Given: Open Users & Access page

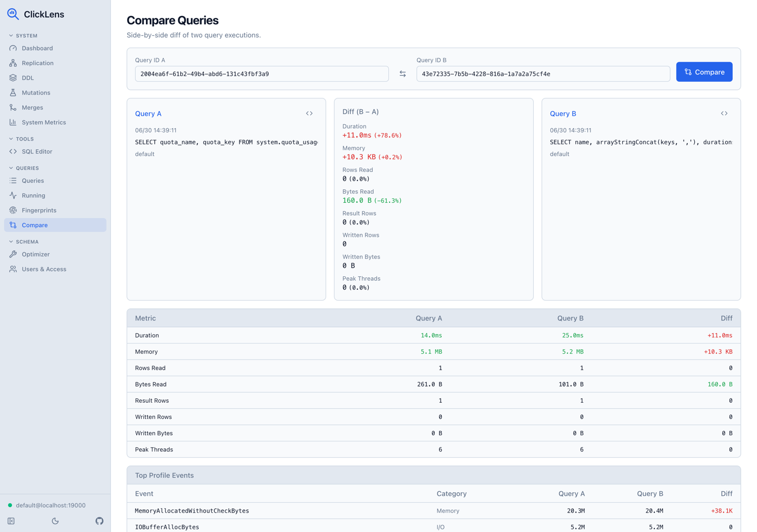Looking at the screenshot, I should (55, 269).
